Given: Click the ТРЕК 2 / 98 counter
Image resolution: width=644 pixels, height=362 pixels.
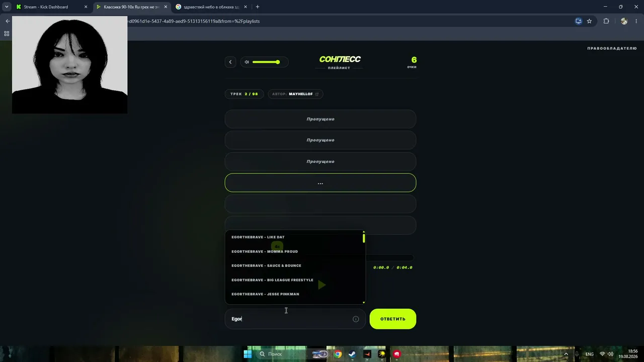Looking at the screenshot, I should tap(244, 94).
